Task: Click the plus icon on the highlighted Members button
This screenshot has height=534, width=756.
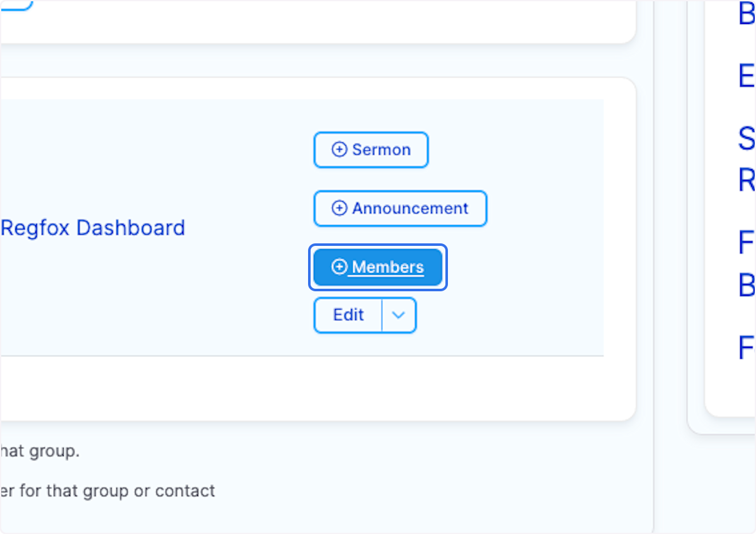Action: coord(339,267)
